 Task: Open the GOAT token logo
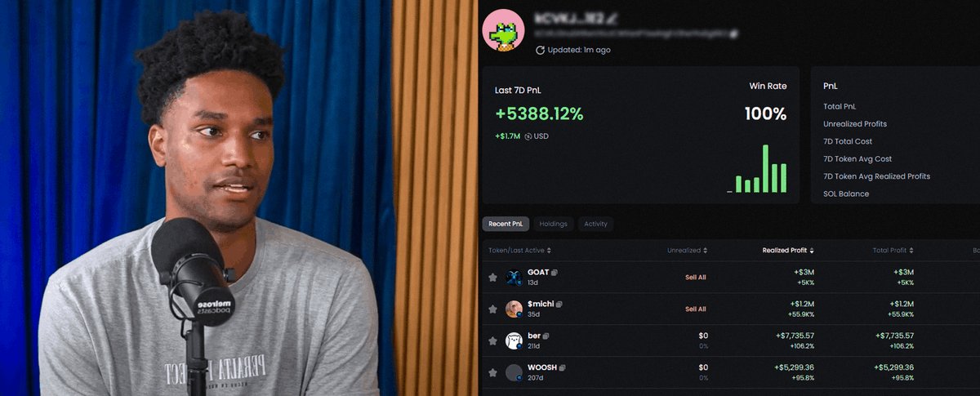514,277
